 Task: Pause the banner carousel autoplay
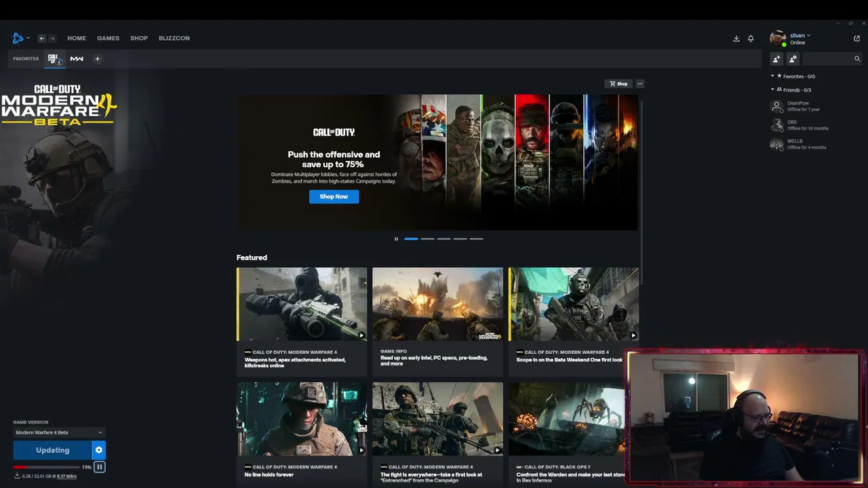coord(396,239)
